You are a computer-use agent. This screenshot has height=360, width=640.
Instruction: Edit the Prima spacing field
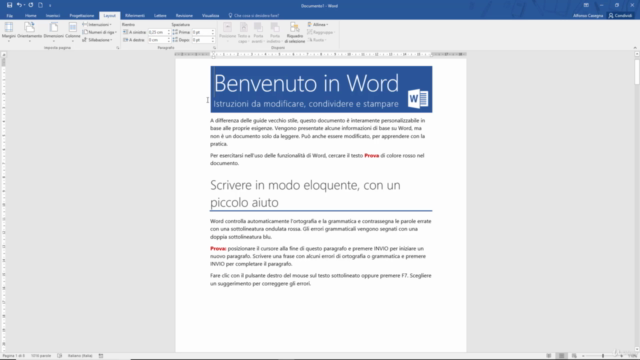201,32
